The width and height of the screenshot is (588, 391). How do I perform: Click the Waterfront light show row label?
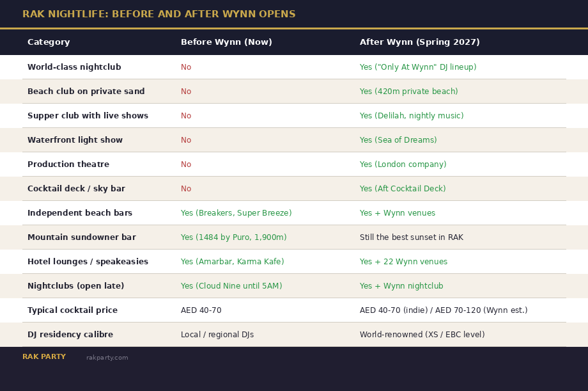pyautogui.click(x=75, y=140)
